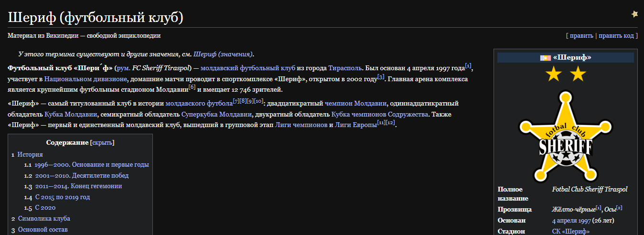Screen dimensions: 644x235
Task: Click footnote reference [12]
Action: tap(391, 122)
